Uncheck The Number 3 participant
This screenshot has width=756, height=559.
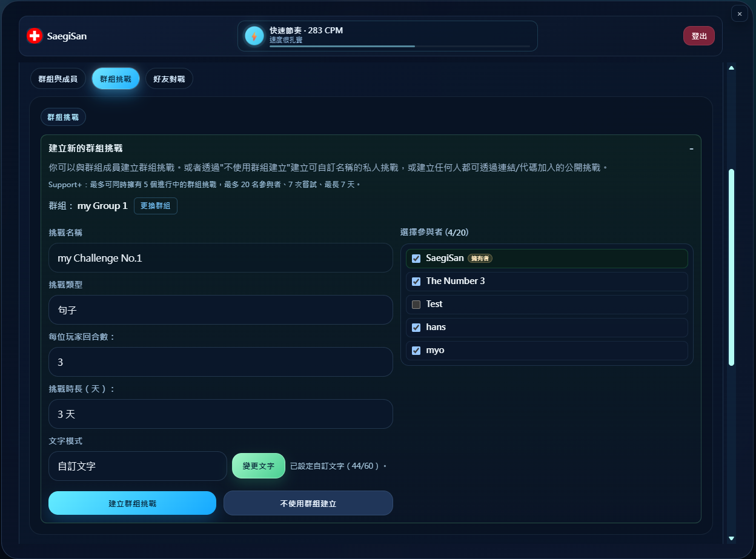coord(416,282)
